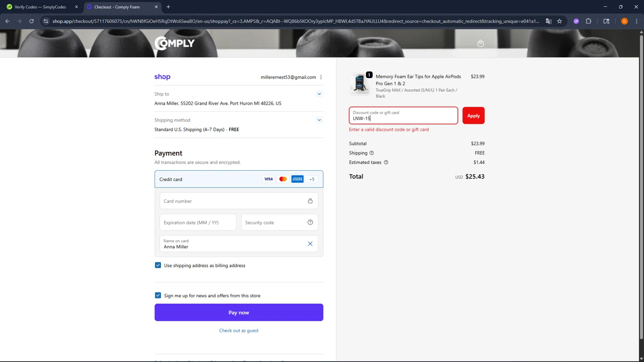This screenshot has width=644, height=362.
Task: Close the Verify Codes — SimplyCodes tab
Action: tap(76, 7)
